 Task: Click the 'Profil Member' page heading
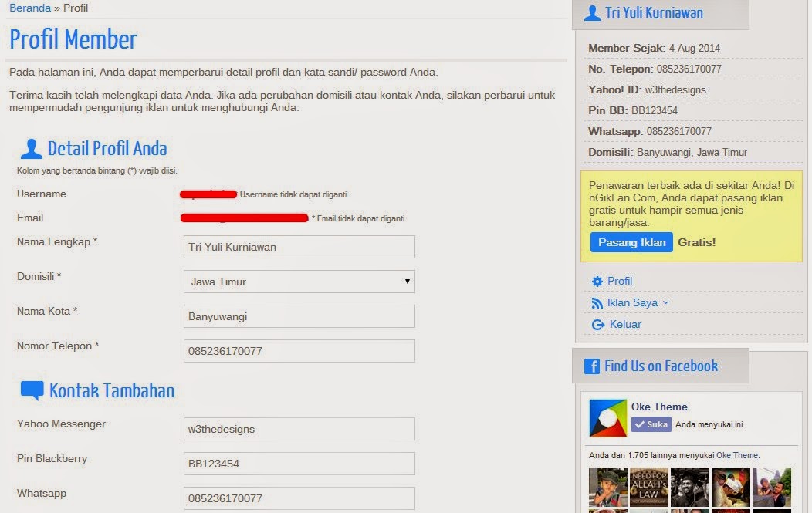pos(73,40)
